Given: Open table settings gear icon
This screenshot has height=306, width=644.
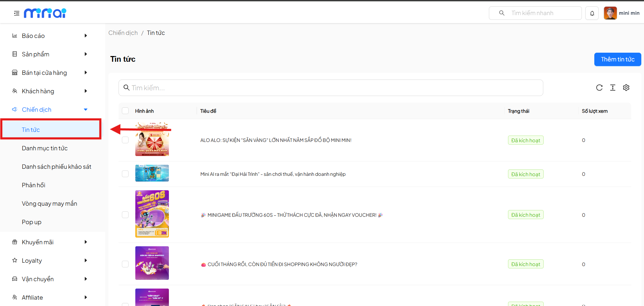Looking at the screenshot, I should (x=626, y=88).
